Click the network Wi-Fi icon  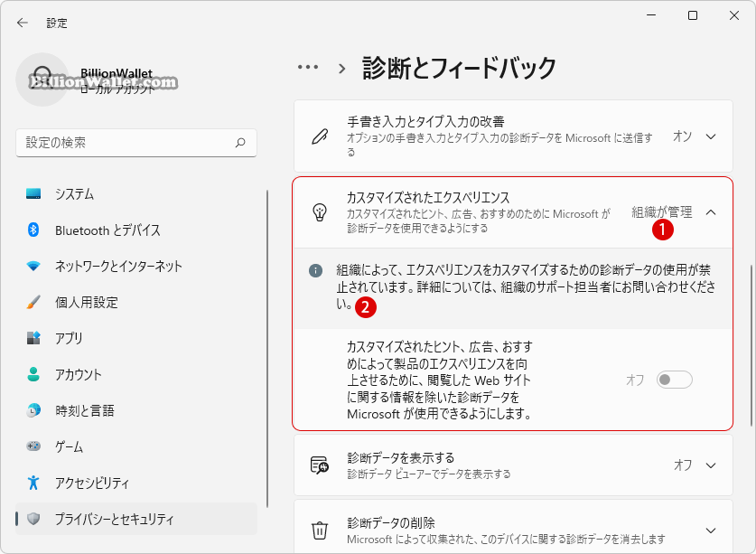pyautogui.click(x=33, y=266)
